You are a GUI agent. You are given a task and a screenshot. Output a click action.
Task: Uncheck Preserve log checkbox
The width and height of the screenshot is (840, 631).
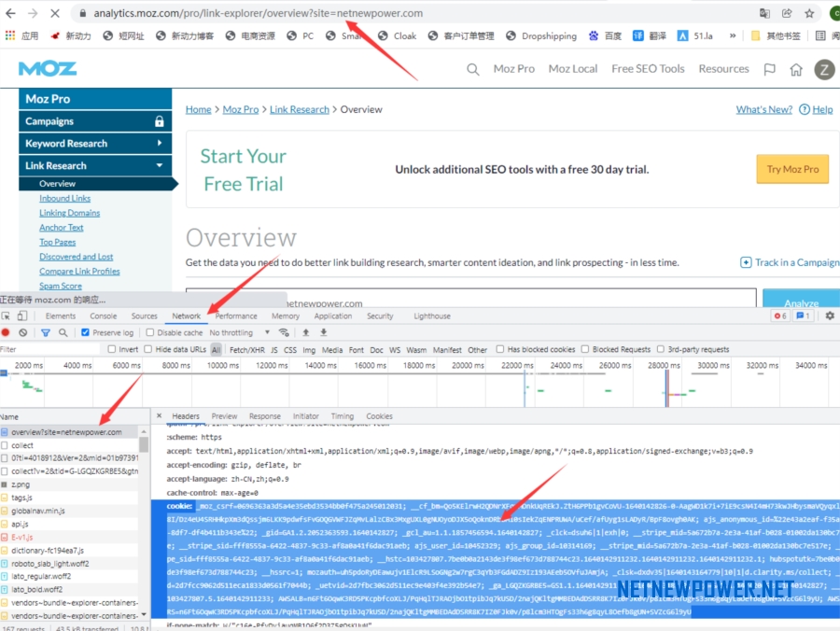[85, 332]
